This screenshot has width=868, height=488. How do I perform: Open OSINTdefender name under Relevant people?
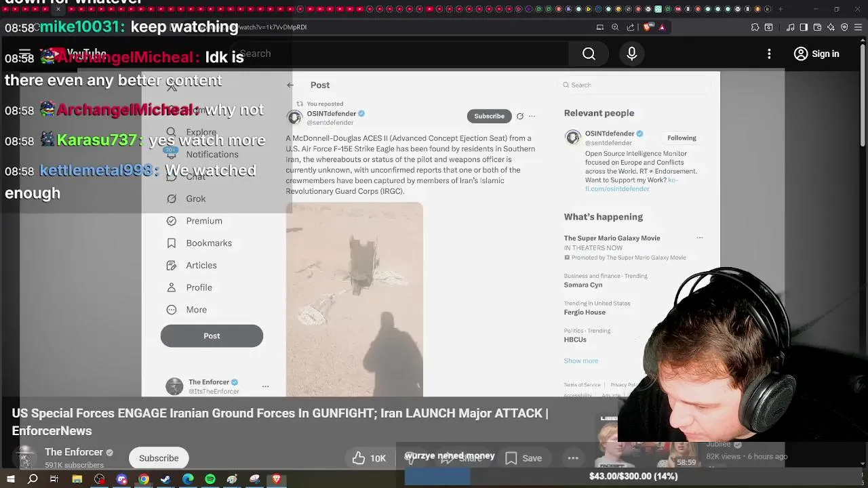tap(610, 134)
